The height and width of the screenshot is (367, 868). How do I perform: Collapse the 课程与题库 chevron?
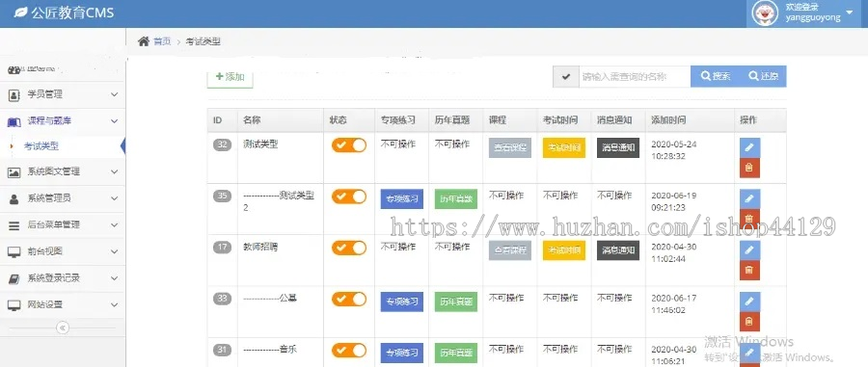coord(114,121)
